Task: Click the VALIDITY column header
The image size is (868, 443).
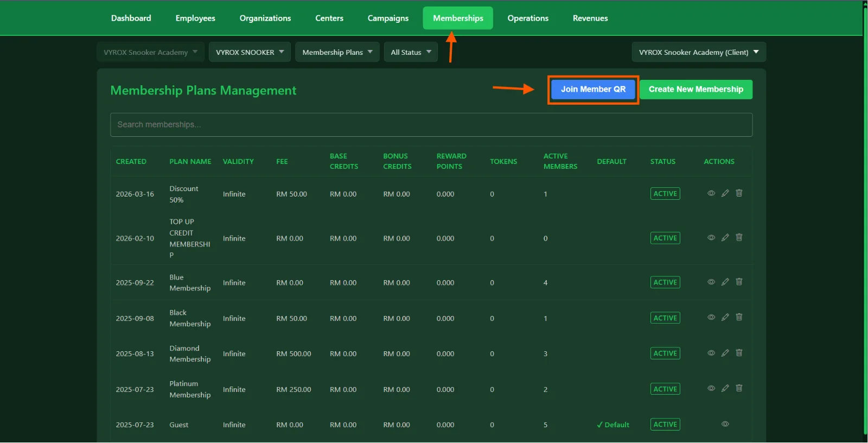Action: (238, 162)
